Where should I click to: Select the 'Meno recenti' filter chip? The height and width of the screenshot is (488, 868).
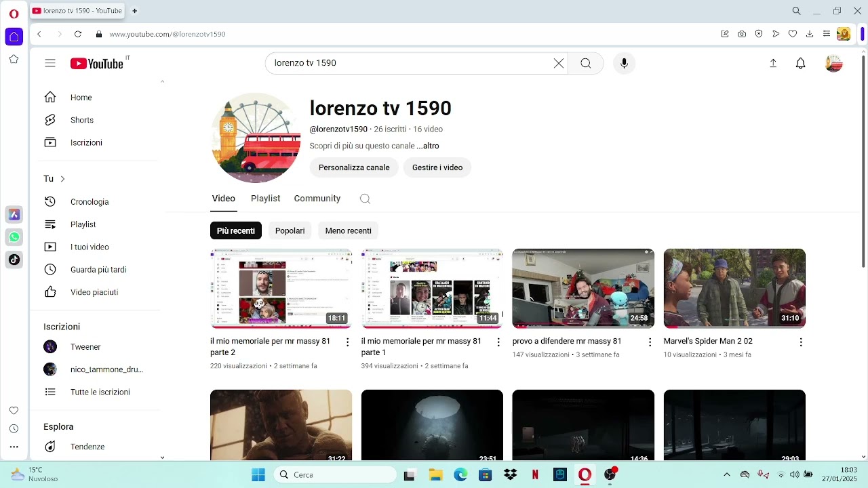click(348, 230)
